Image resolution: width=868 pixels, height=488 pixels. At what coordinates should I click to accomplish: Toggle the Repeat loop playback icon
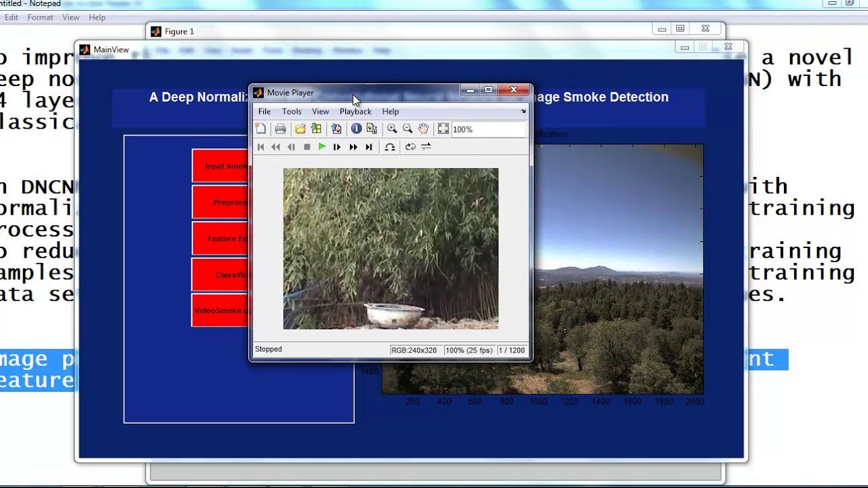point(410,147)
